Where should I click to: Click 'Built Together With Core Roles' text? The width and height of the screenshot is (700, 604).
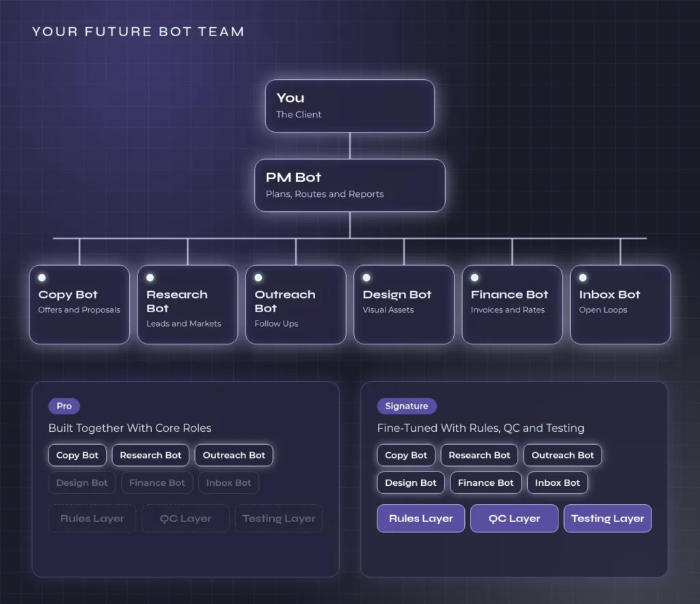click(x=130, y=428)
